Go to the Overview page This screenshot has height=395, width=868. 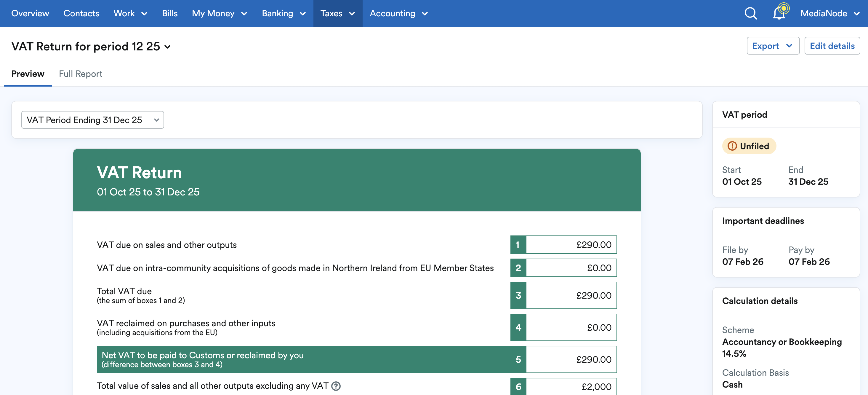[30, 13]
